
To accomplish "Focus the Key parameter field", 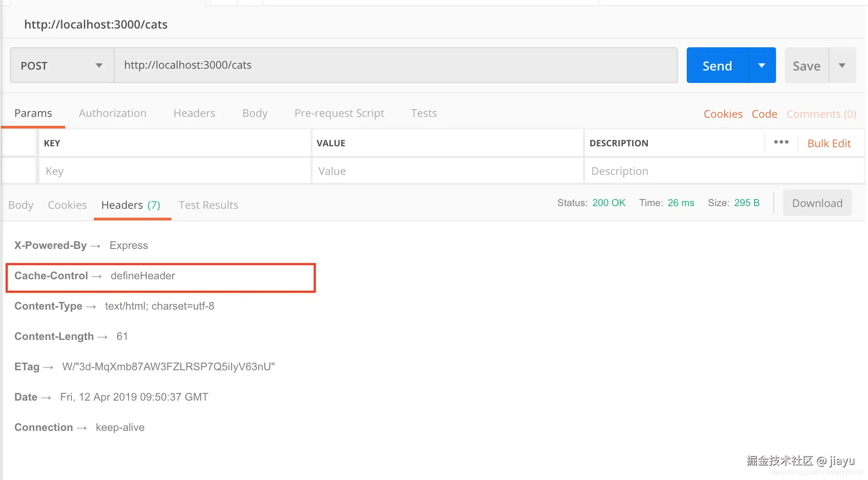I will tap(175, 171).
